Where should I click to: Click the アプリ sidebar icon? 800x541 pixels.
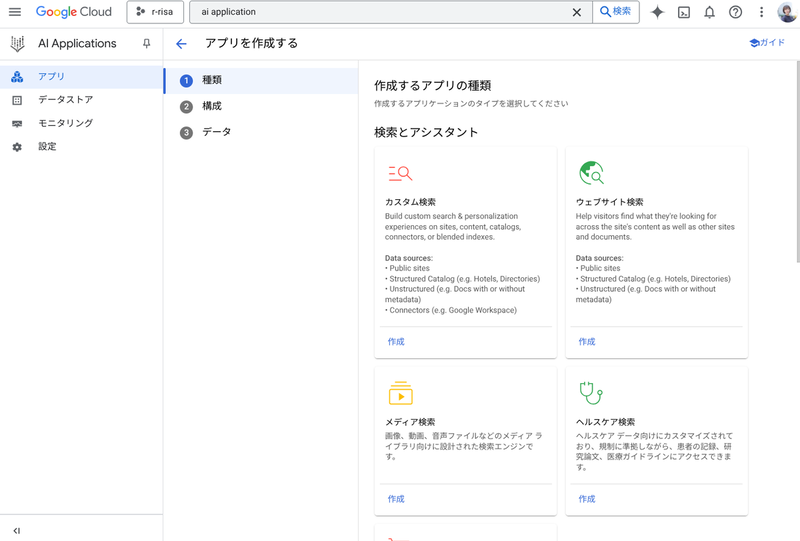[x=17, y=77]
